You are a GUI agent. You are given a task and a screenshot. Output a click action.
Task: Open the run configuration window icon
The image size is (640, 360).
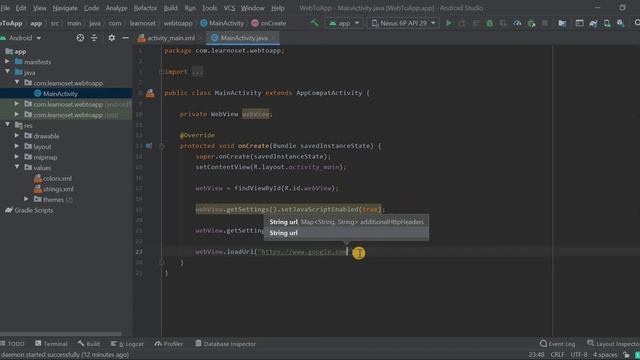click(580, 23)
